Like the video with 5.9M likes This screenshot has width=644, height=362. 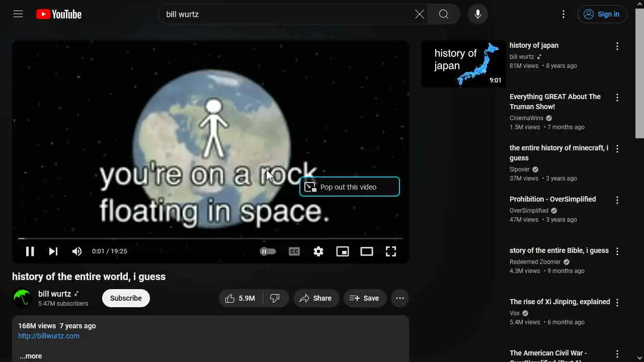coord(240,298)
